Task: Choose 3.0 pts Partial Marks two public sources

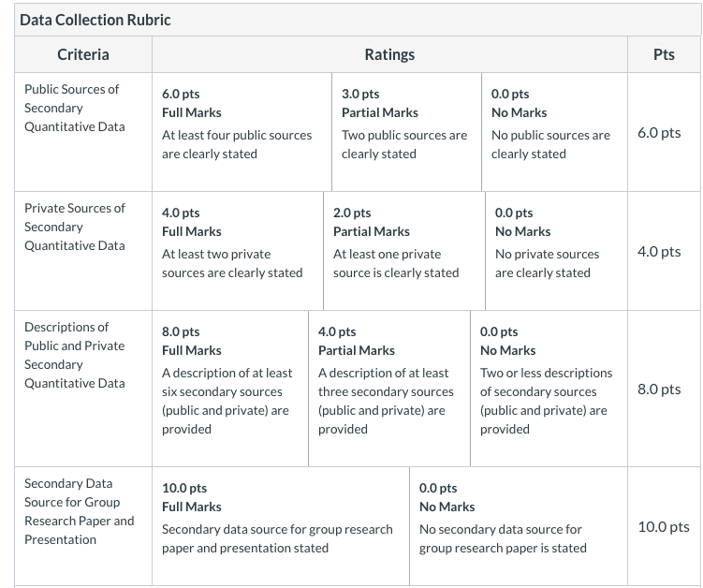Action: [x=406, y=132]
